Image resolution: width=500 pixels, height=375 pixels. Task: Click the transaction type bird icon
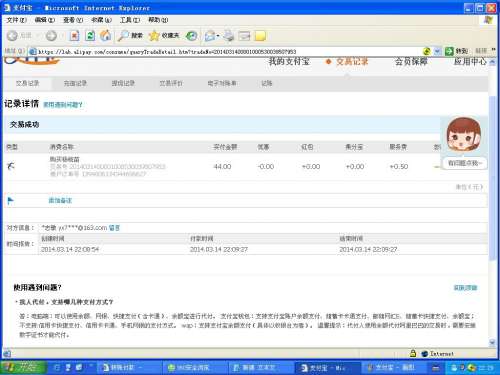point(11,165)
